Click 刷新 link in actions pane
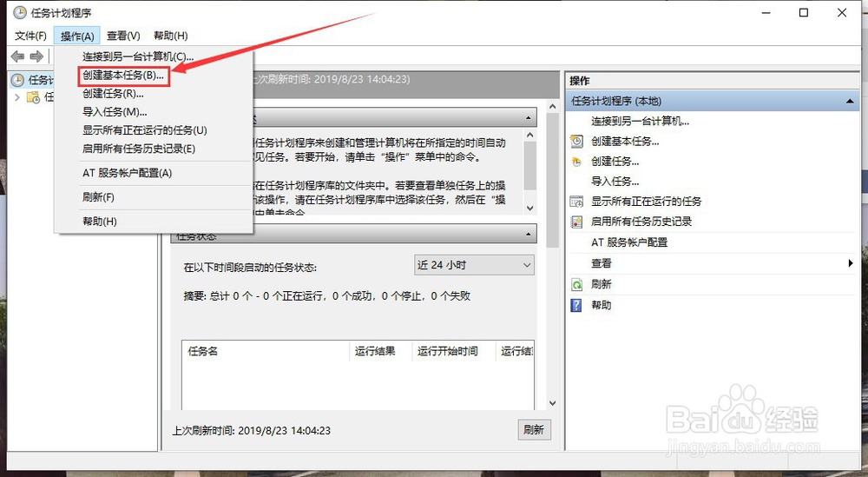The width and height of the screenshot is (868, 477). pyautogui.click(x=602, y=284)
